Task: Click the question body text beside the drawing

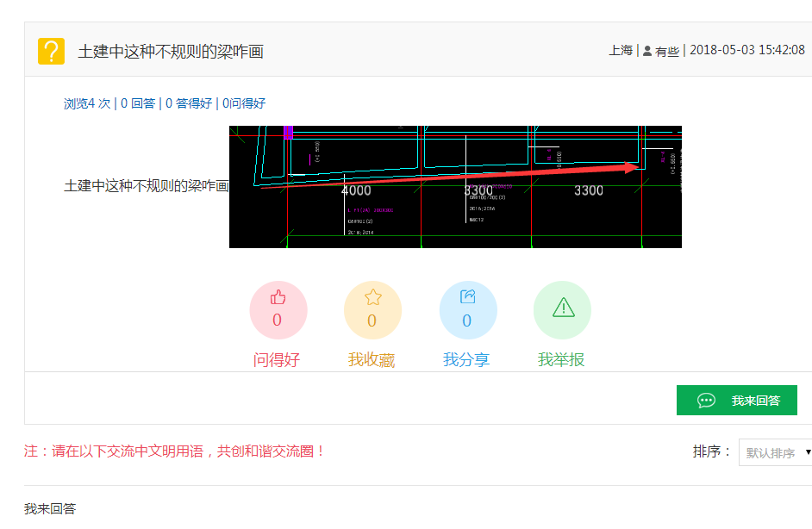Action: coord(146,186)
